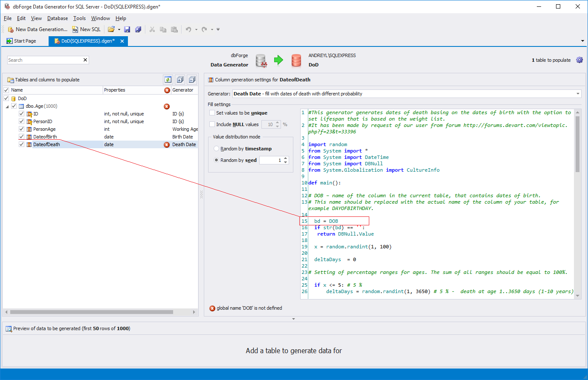Click the green arrow between databases
The height and width of the screenshot is (380, 588).
278,60
